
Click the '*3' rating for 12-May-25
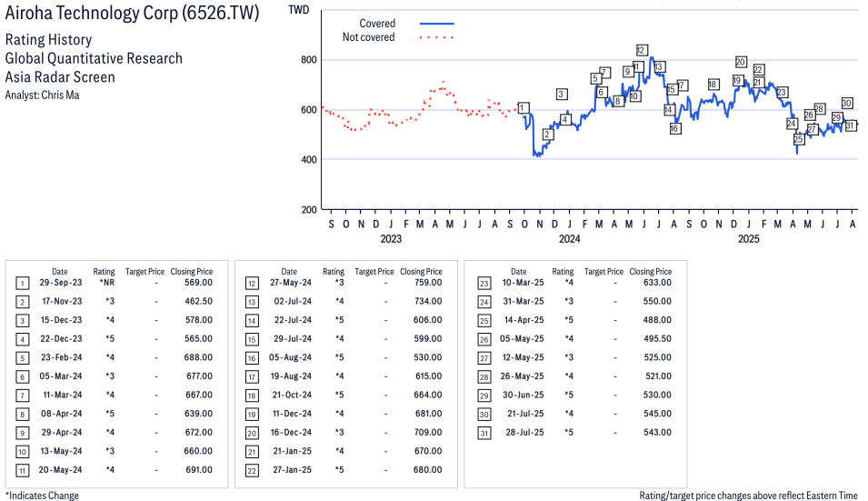pos(569,357)
